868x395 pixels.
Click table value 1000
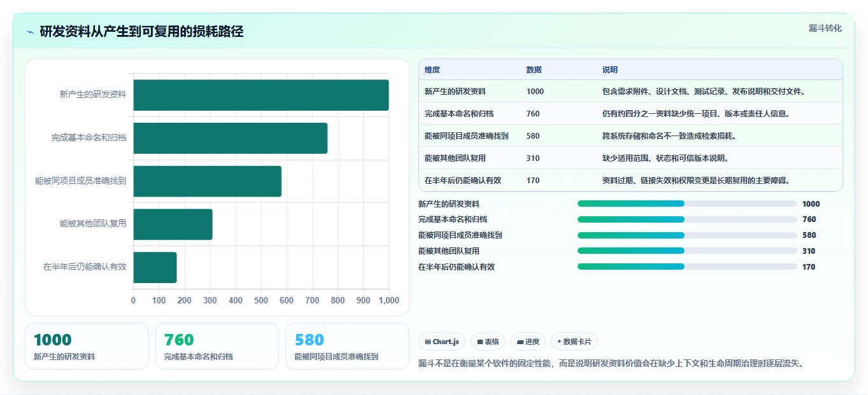point(536,92)
